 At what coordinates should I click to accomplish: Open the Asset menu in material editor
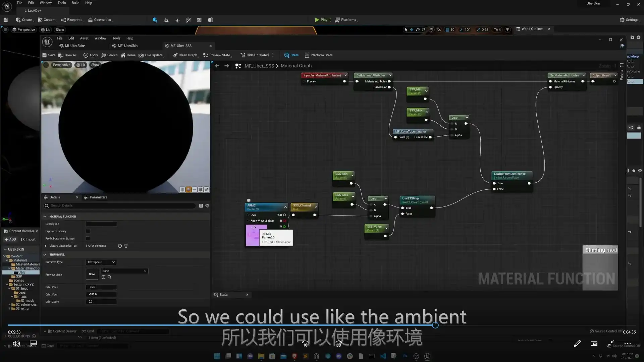84,38
